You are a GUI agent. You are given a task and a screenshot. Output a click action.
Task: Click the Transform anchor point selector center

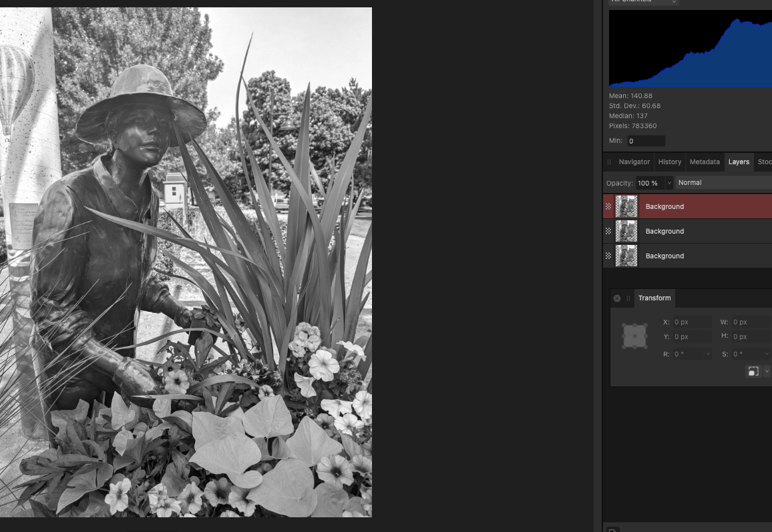tap(634, 336)
